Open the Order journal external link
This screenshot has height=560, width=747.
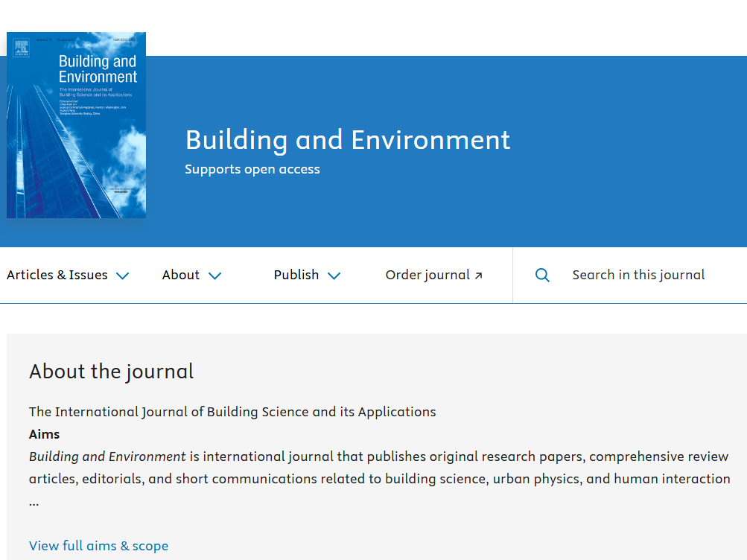point(434,276)
